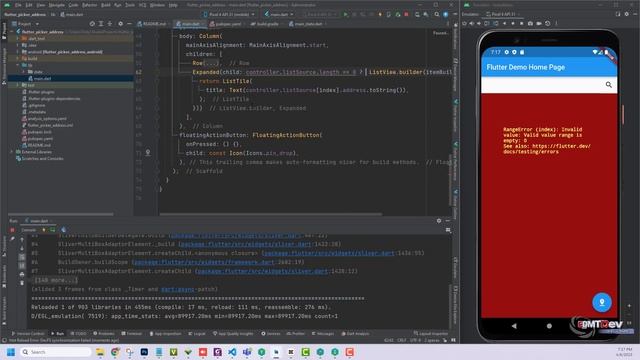This screenshot has width=640, height=360.
Task: Open Navigate menu
Action: coord(57,5)
